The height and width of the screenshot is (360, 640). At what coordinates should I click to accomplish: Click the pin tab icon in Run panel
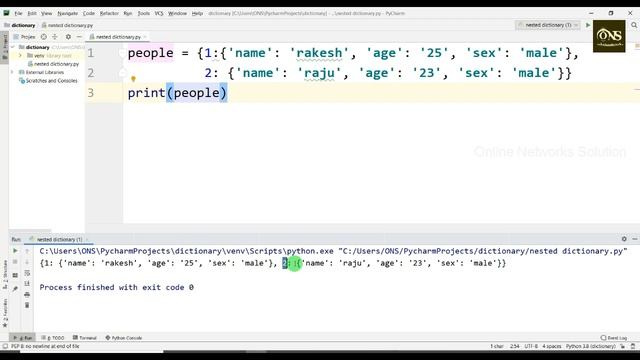click(x=15, y=289)
